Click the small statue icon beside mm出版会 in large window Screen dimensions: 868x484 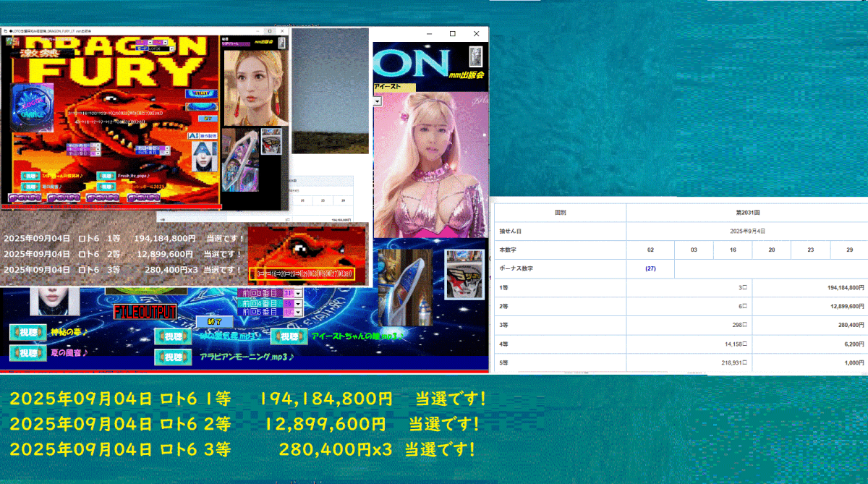pos(476,56)
